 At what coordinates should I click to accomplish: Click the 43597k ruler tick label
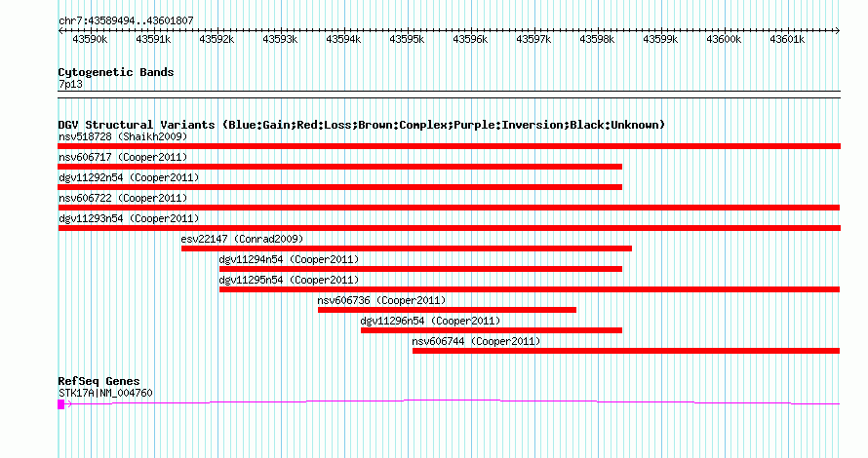tap(533, 40)
